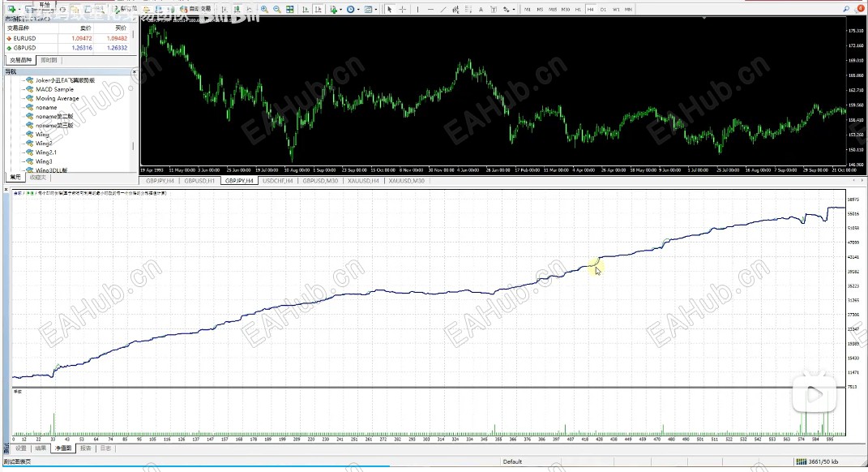Switch to the M30 timeframe

click(x=565, y=10)
